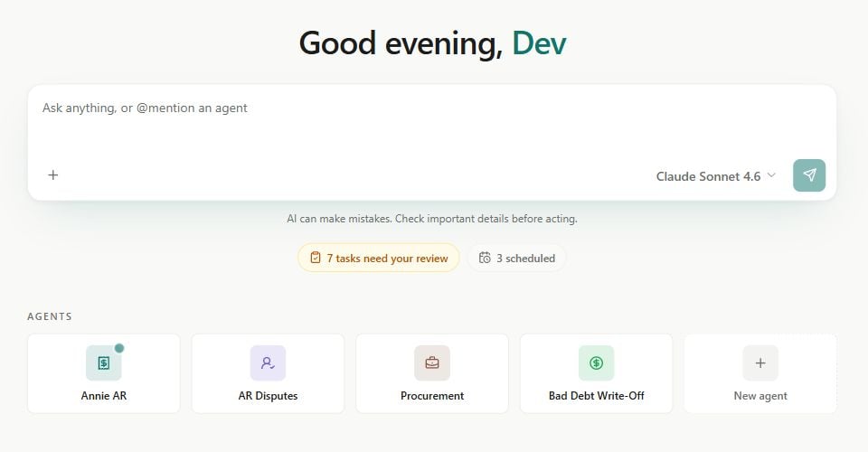Click the notification dot on Annie AR

pyautogui.click(x=119, y=348)
